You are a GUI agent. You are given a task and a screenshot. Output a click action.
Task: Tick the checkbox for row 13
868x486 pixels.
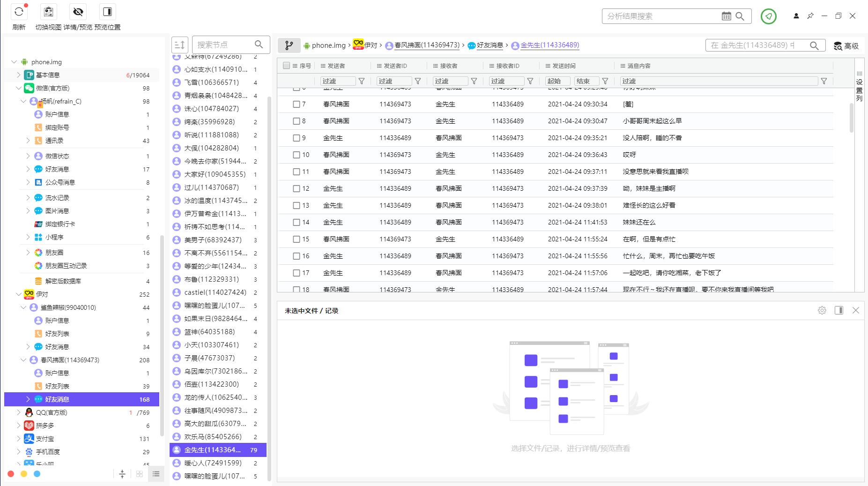[x=296, y=205]
